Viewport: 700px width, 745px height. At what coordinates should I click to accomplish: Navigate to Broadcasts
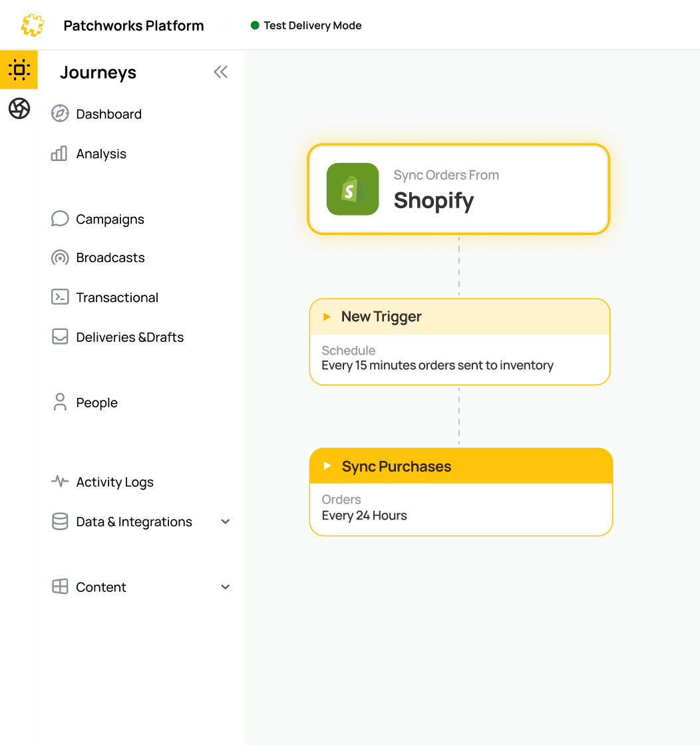click(110, 257)
